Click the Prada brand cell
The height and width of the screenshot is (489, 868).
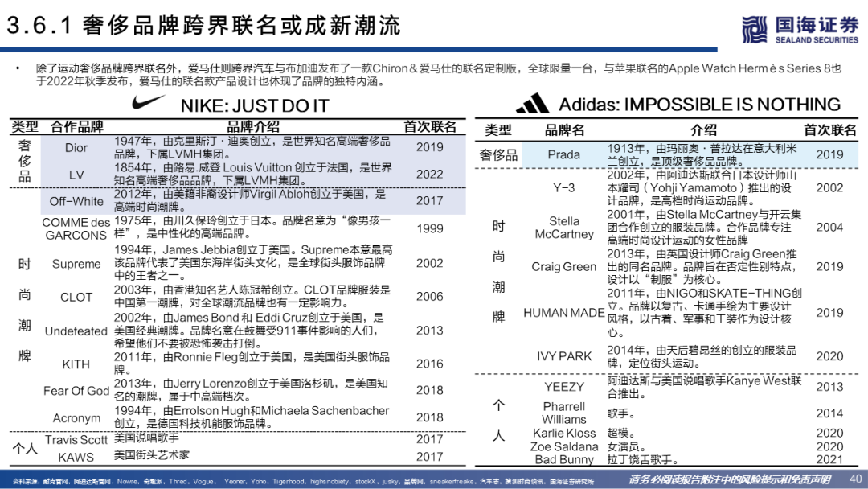564,154
